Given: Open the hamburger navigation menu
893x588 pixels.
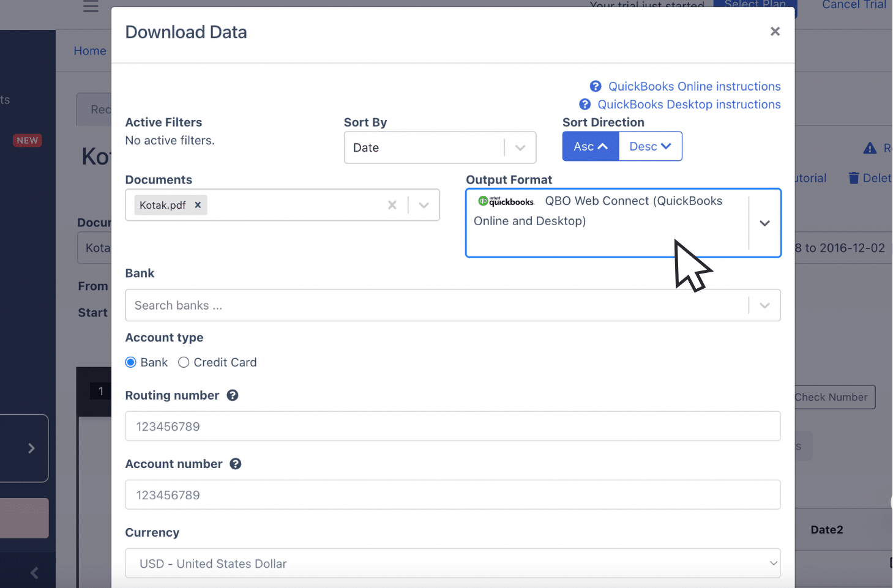Looking at the screenshot, I should point(90,7).
